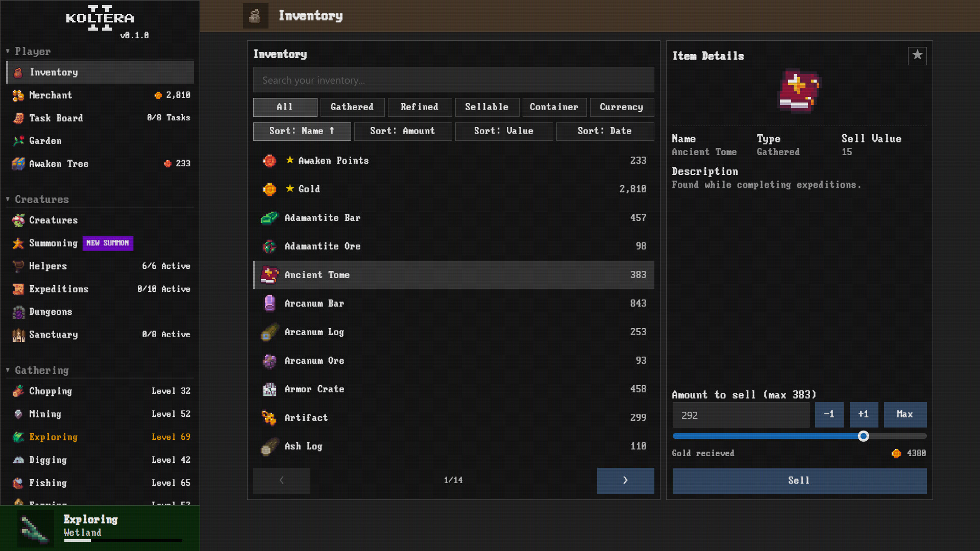Select the Mining skill in Gathering section
The image size is (980, 551).
[x=45, y=414]
